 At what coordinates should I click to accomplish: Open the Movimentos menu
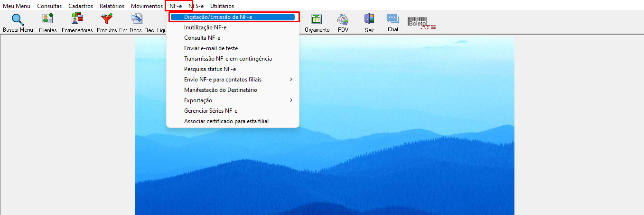tap(147, 6)
